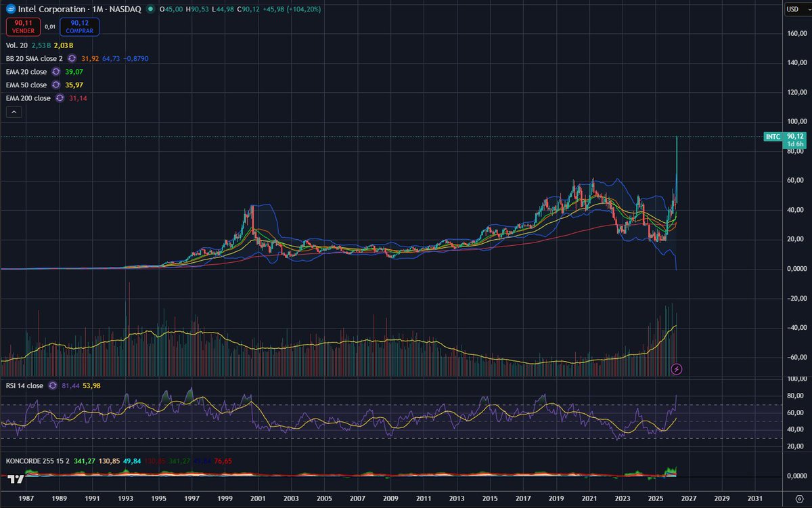Click the EMA 200 value 31,14
Viewport: 812px width, 508px height.
click(x=78, y=98)
